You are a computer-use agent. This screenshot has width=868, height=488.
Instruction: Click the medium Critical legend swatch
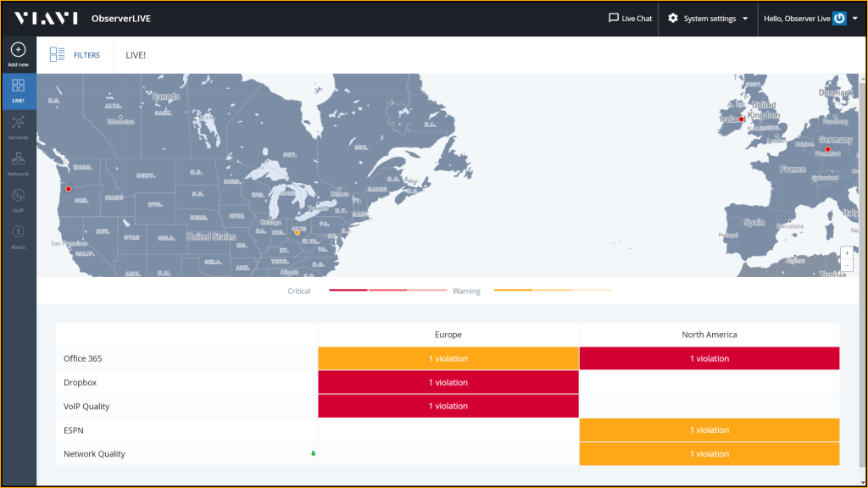point(388,290)
